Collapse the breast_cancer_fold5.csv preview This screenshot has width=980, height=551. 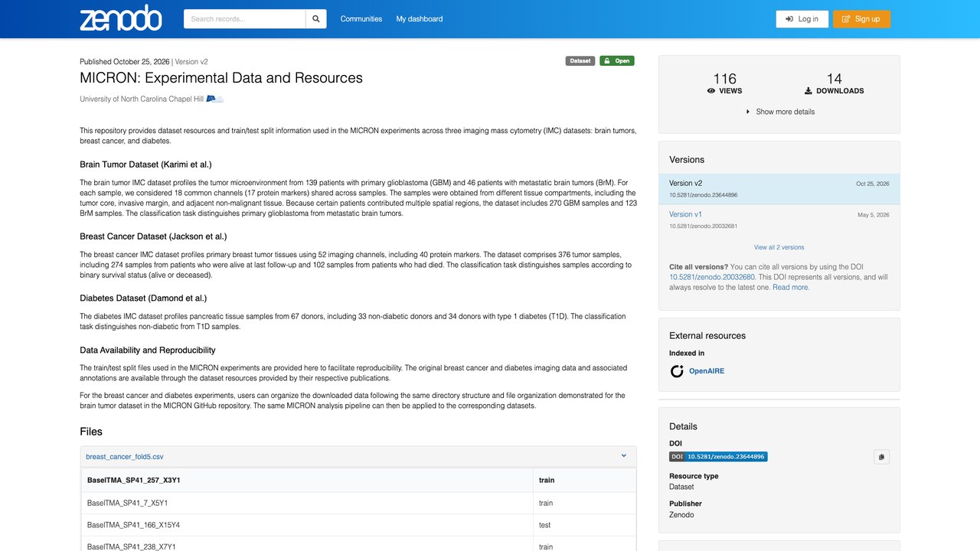624,456
